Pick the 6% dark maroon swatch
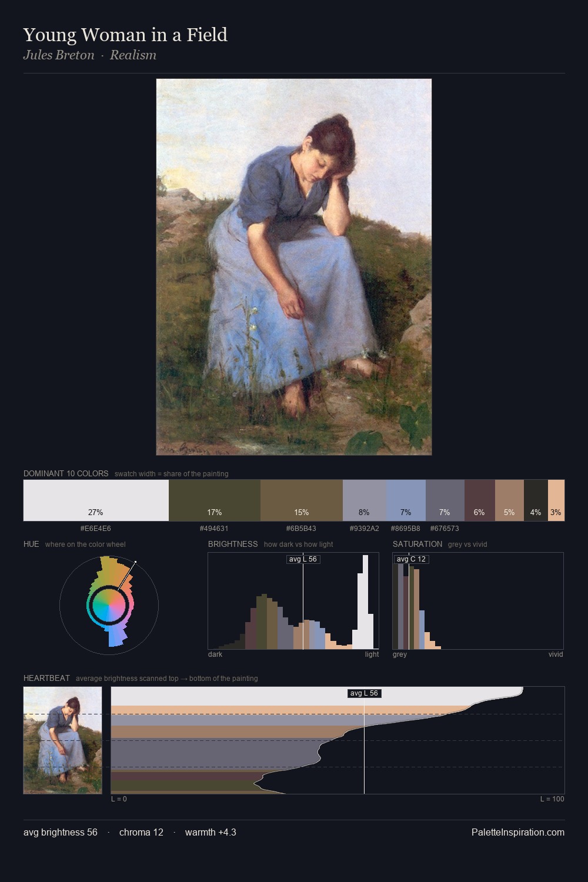The height and width of the screenshot is (882, 588). pyautogui.click(x=480, y=500)
